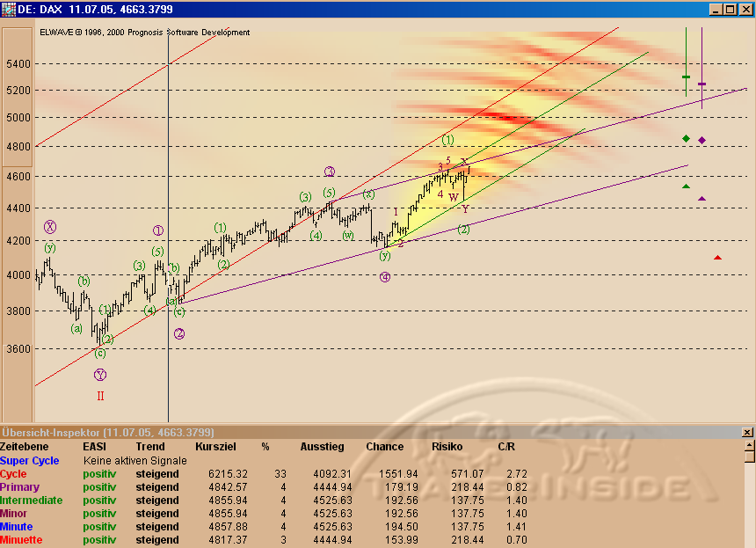This screenshot has height=548, width=756.
Task: Select the Cycle row label
Action: coord(13,474)
